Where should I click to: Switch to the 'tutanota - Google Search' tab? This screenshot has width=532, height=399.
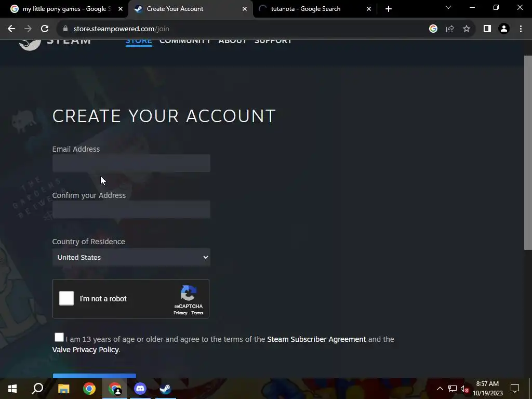tap(305, 9)
